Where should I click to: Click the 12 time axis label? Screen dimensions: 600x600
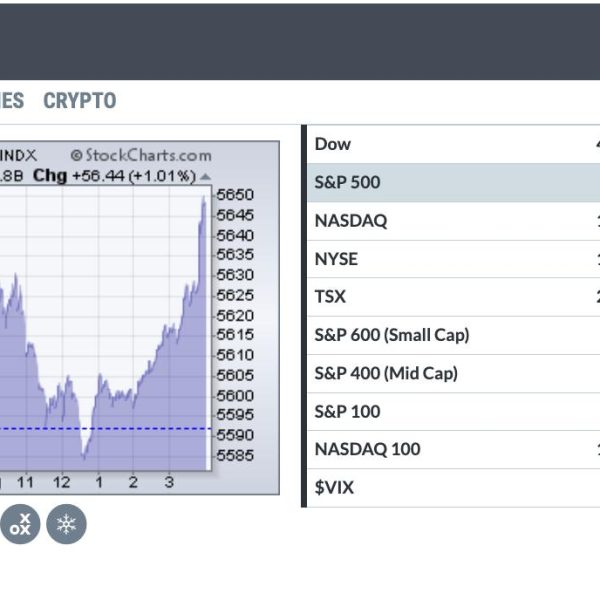click(62, 483)
